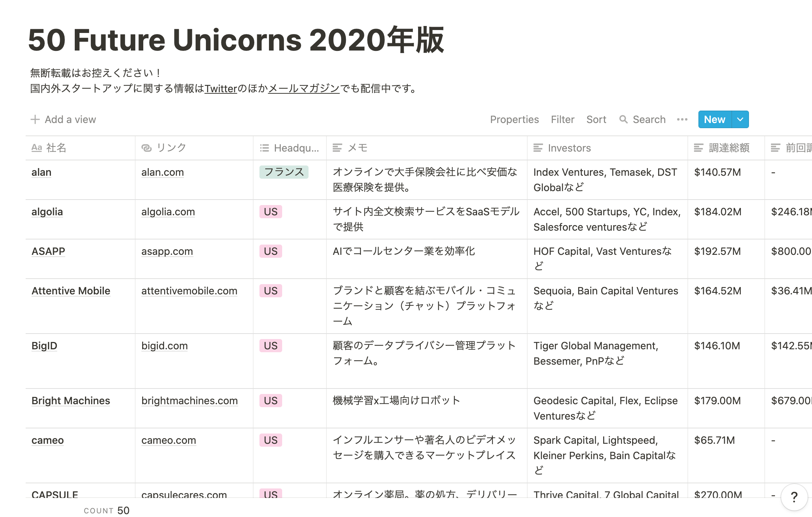
Task: Open the Twitter link in description
Action: [x=221, y=89]
